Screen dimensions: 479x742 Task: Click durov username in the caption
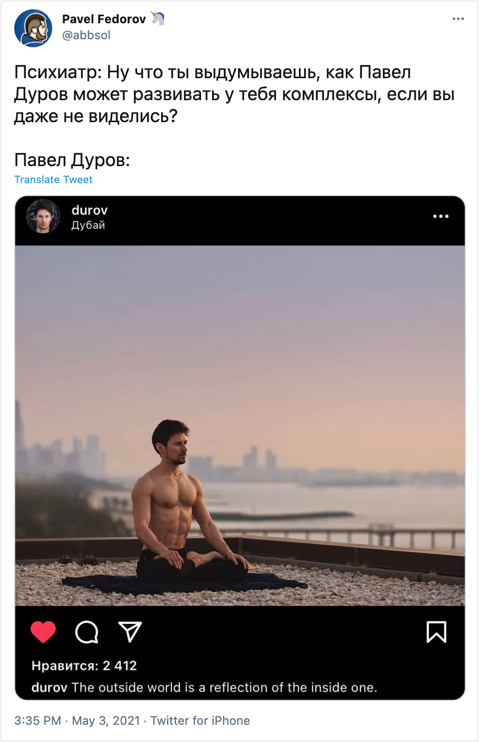[x=49, y=687]
